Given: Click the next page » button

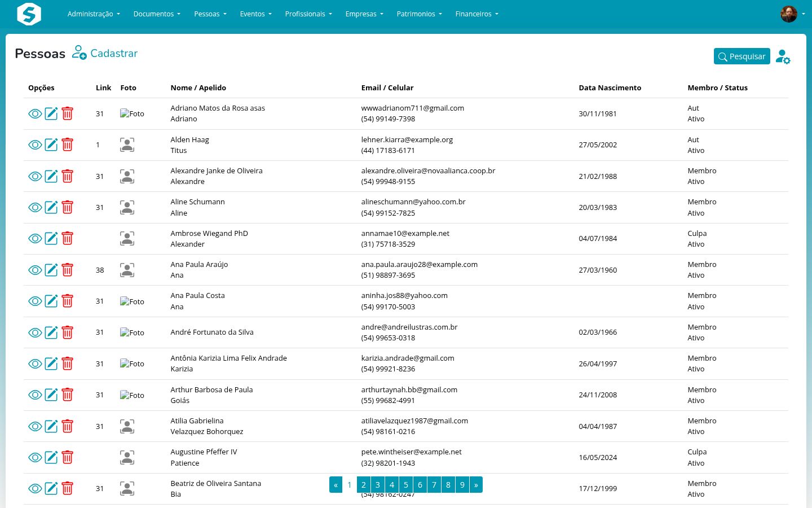Looking at the screenshot, I should 476,485.
